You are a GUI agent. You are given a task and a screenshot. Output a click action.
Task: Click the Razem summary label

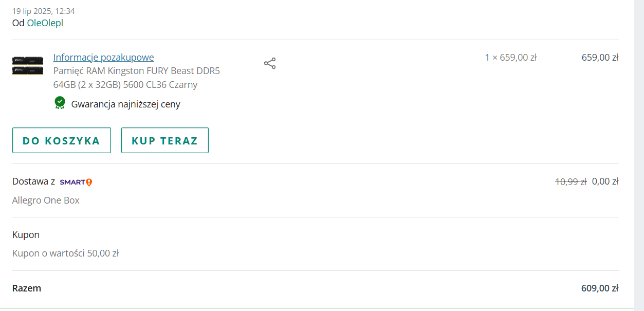(x=27, y=288)
